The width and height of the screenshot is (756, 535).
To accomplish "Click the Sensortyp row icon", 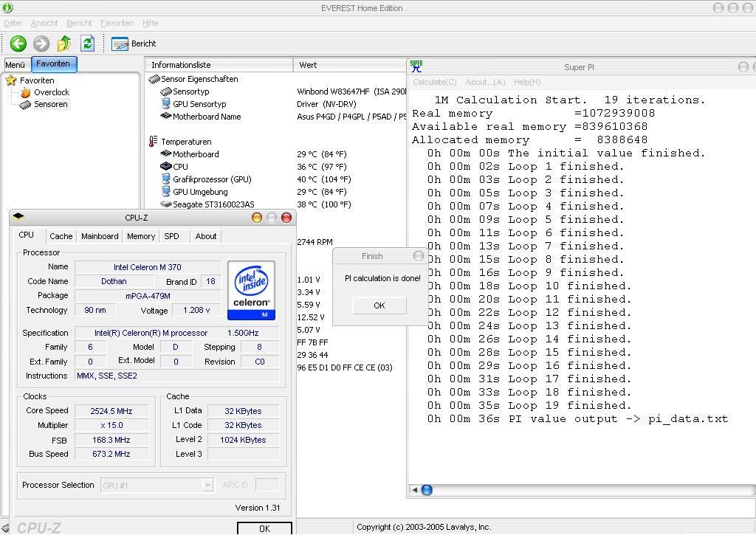I will [166, 91].
